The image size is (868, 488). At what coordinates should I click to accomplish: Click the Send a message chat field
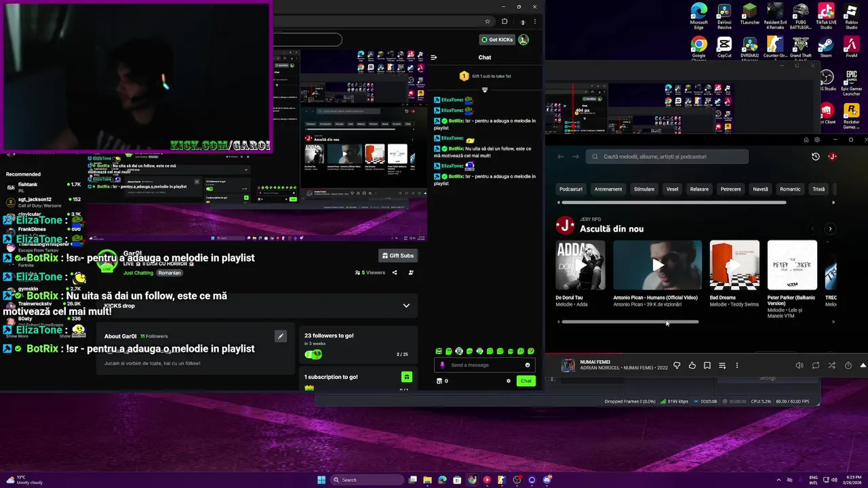(485, 365)
